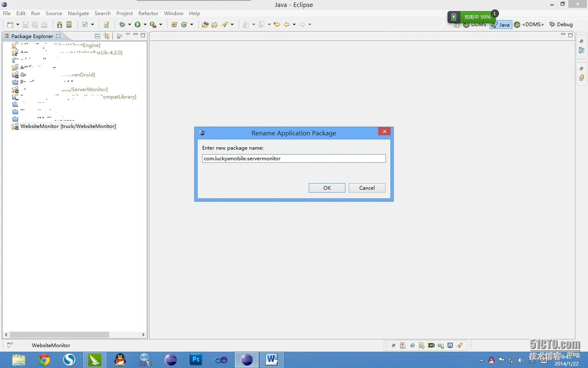The image size is (588, 368).
Task: Expand the checkmark task icon dropdown
Action: click(x=92, y=24)
